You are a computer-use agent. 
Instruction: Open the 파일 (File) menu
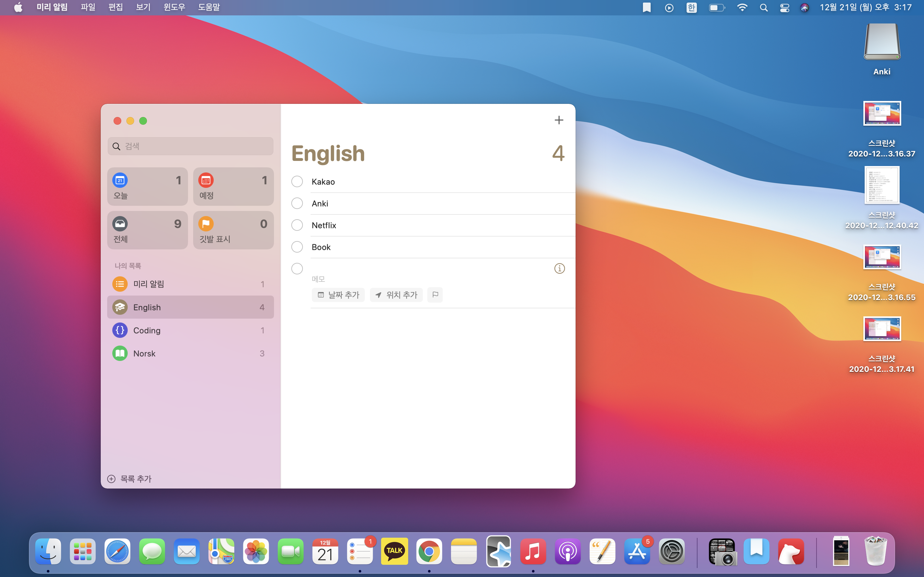point(88,7)
